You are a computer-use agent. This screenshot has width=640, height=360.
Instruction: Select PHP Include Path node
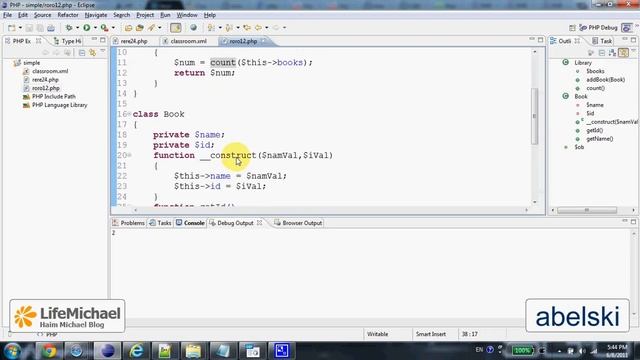pos(49,97)
